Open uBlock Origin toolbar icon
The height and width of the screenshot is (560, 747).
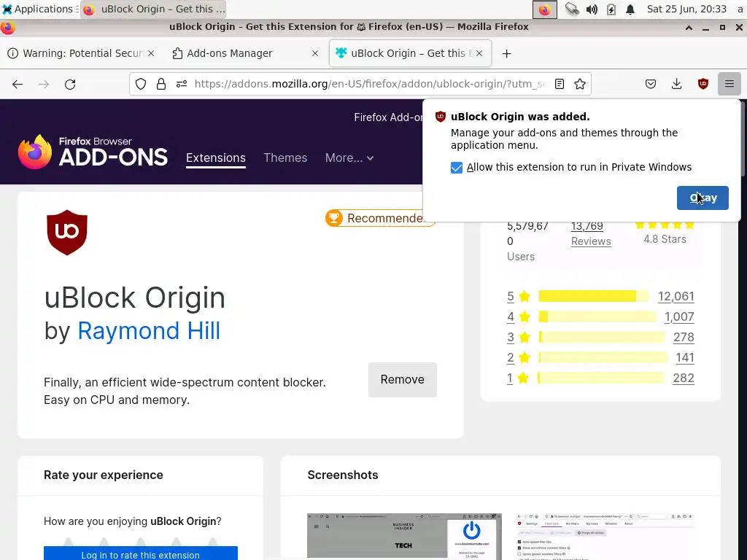tap(703, 85)
